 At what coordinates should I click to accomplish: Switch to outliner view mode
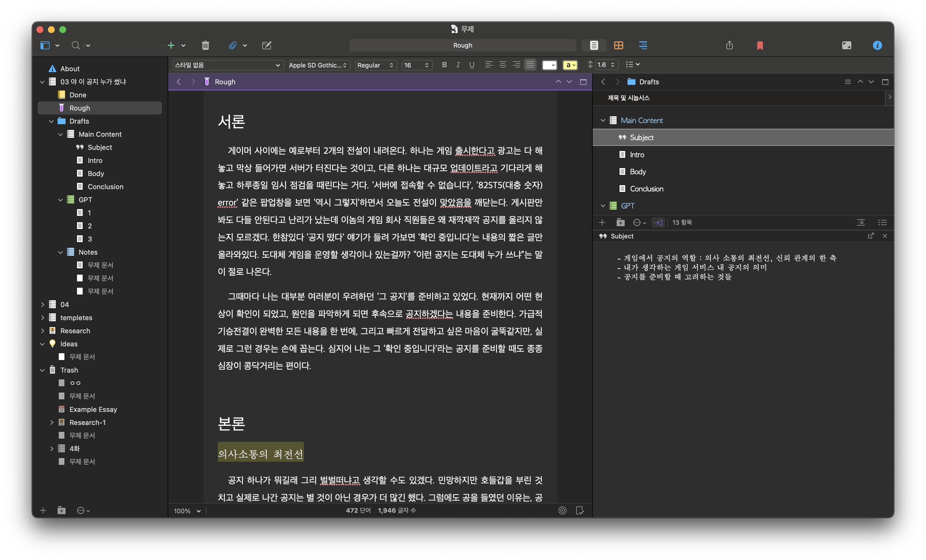pyautogui.click(x=643, y=46)
